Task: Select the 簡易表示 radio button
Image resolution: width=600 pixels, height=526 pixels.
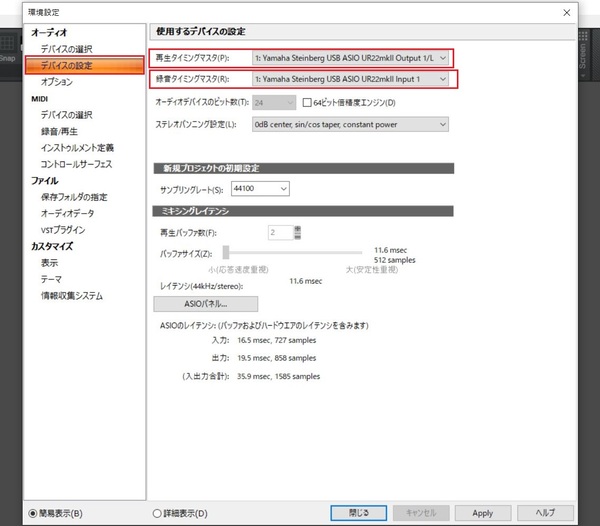Action: [34, 513]
